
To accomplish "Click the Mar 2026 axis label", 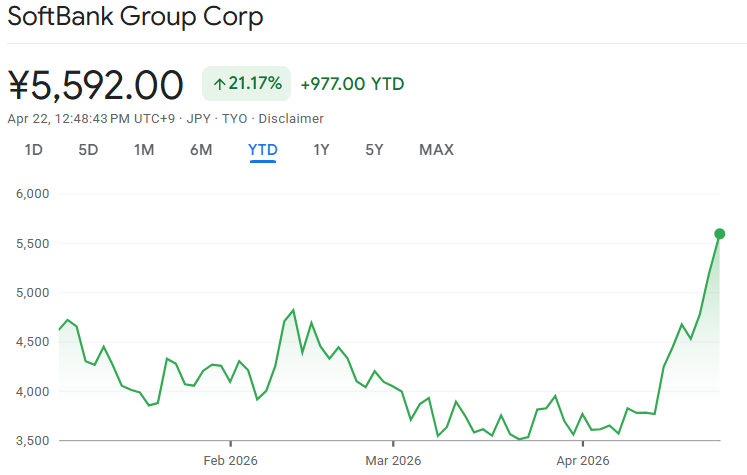I will [x=393, y=461].
